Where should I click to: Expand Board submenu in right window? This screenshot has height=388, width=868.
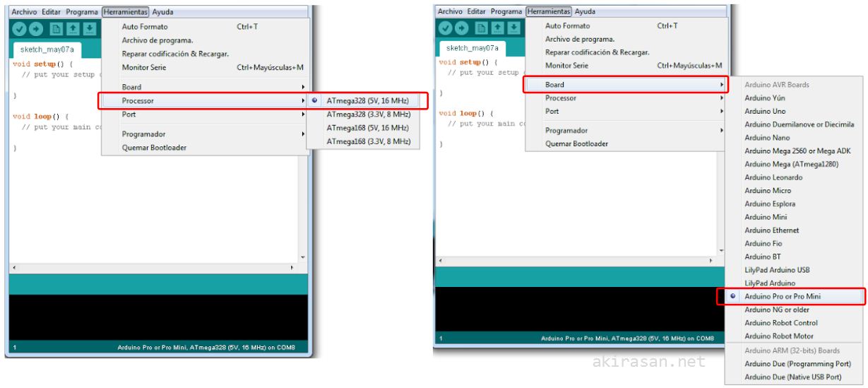626,85
